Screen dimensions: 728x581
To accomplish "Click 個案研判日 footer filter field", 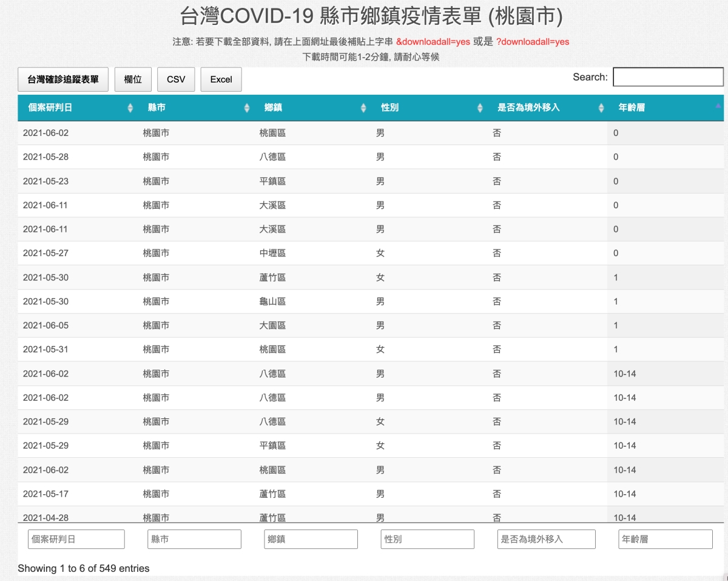I will pyautogui.click(x=76, y=539).
